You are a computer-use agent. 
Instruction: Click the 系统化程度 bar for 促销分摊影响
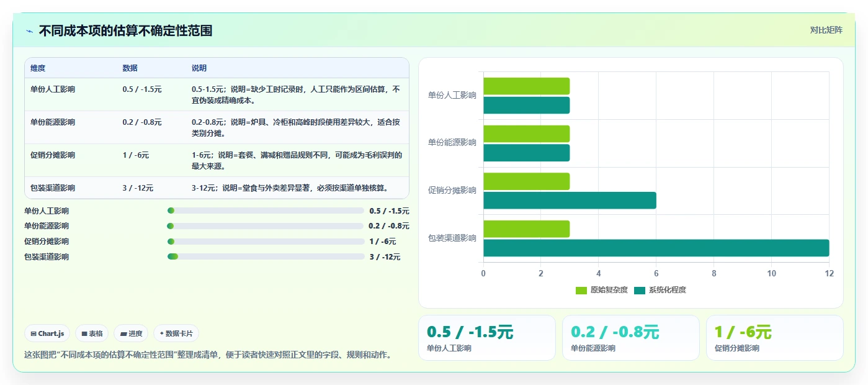point(570,201)
